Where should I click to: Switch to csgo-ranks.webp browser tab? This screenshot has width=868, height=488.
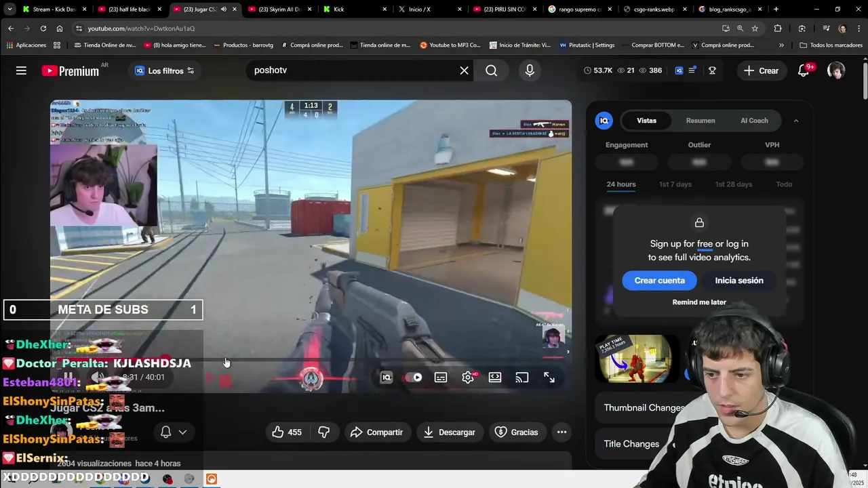[655, 9]
